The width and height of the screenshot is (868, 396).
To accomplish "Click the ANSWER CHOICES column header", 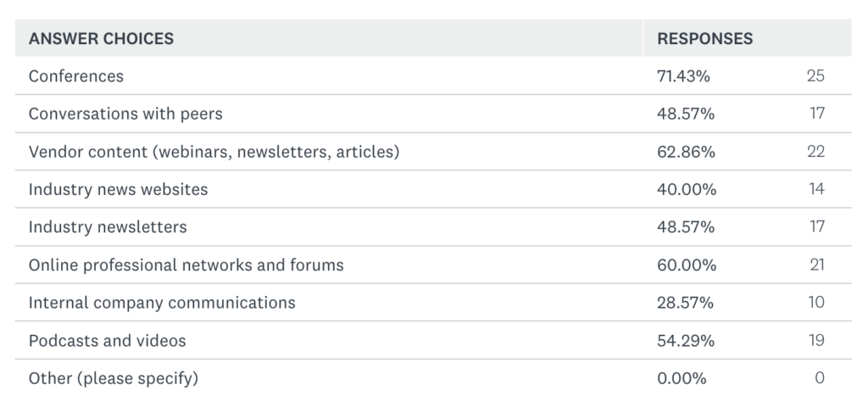I will (101, 38).
